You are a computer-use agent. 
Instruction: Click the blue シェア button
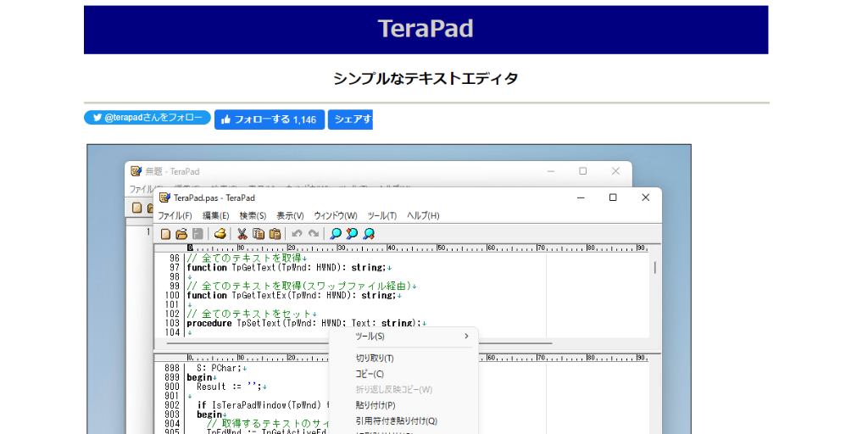350,120
